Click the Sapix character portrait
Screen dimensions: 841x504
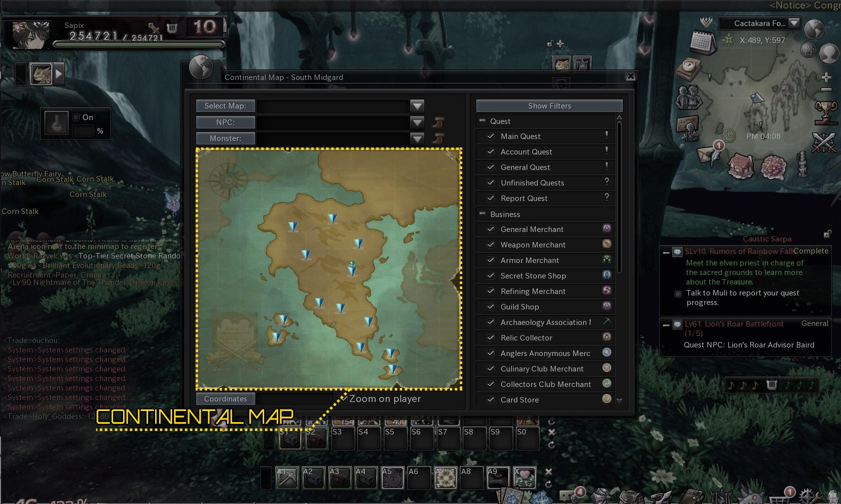(31, 34)
